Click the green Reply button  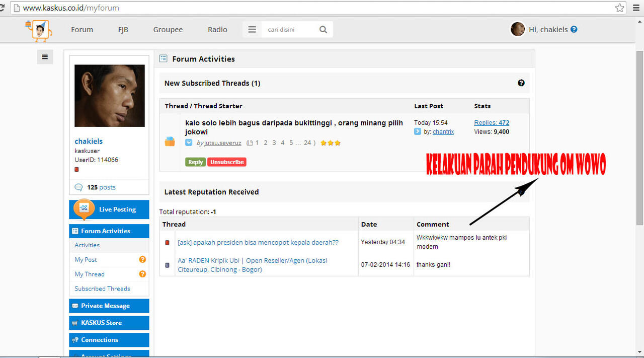click(195, 162)
